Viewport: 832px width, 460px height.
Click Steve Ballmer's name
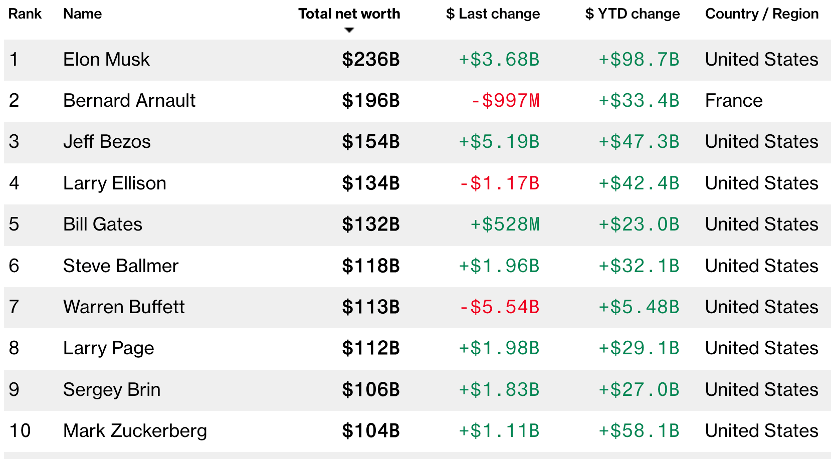click(120, 266)
